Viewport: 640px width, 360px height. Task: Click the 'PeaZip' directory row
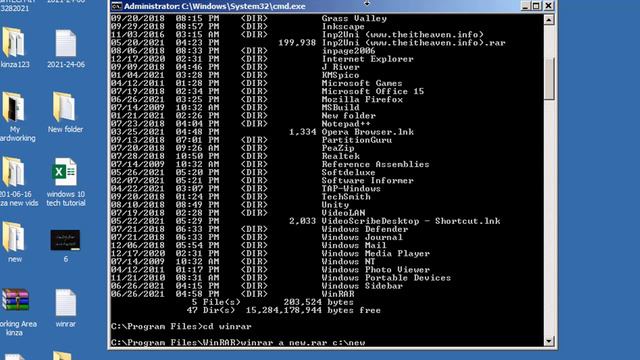click(x=233, y=148)
